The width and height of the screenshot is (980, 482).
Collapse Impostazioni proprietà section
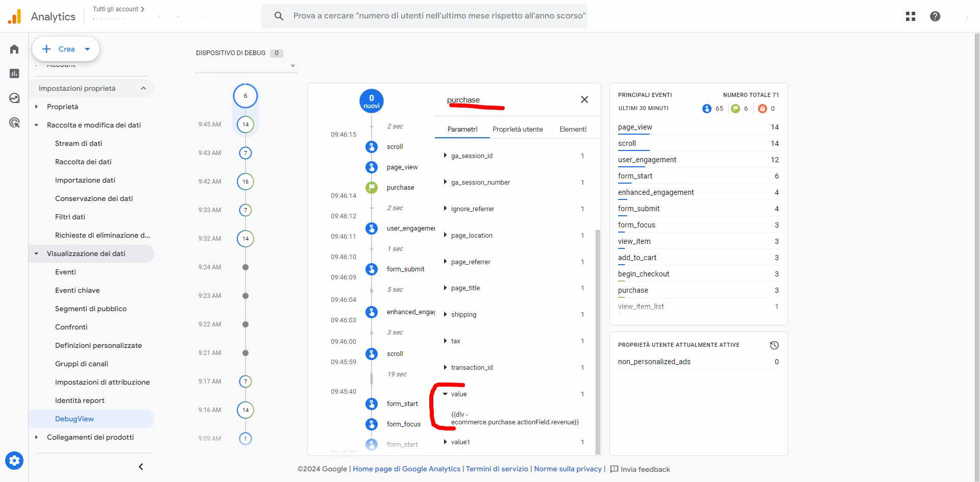point(143,88)
